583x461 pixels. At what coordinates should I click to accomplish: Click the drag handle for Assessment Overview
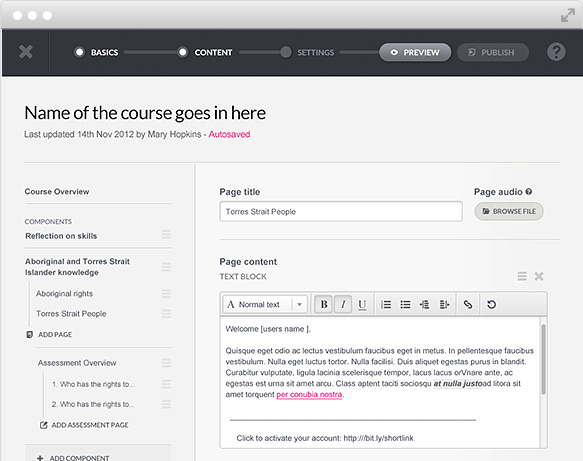166,363
